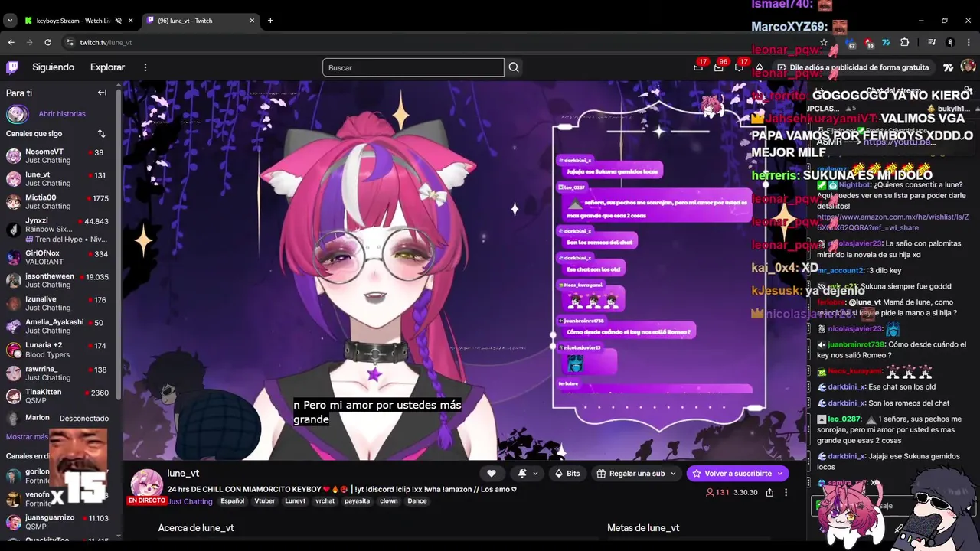Open the Just Chatting category link
Viewport: 980px width, 551px height.
[x=191, y=502]
